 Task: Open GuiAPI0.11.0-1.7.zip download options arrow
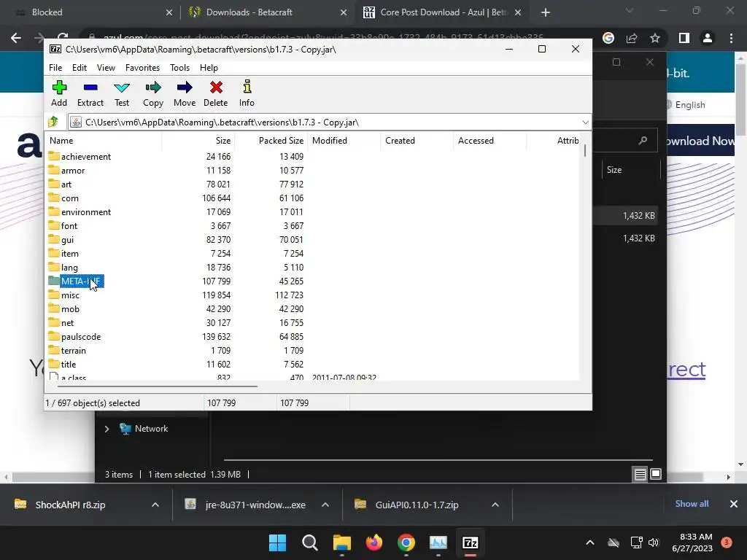tap(495, 505)
